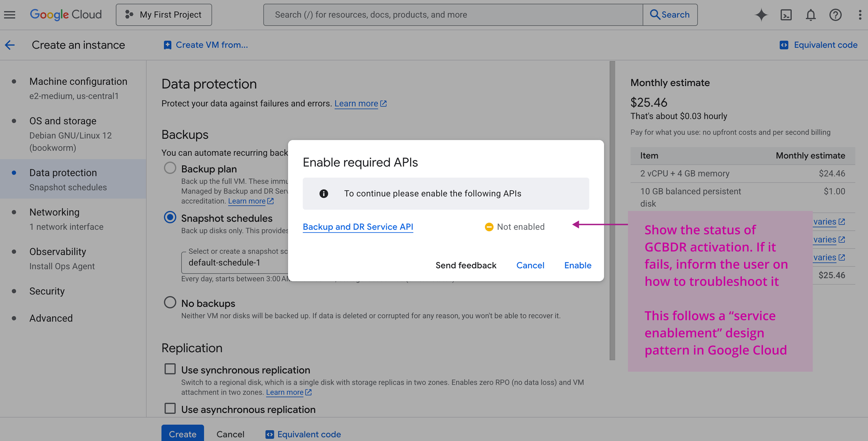Select the Backup plan radio option
Image resolution: width=868 pixels, height=441 pixels.
click(170, 168)
